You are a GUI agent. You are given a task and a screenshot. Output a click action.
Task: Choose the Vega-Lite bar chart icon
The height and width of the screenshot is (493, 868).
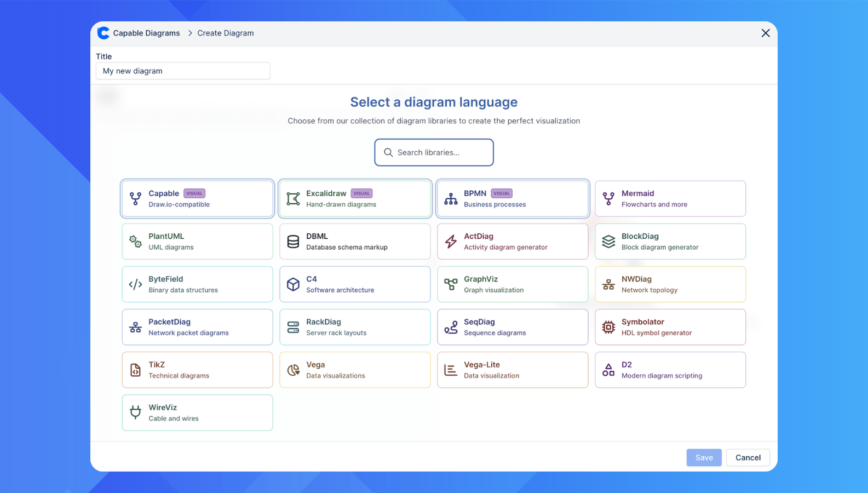tap(451, 370)
